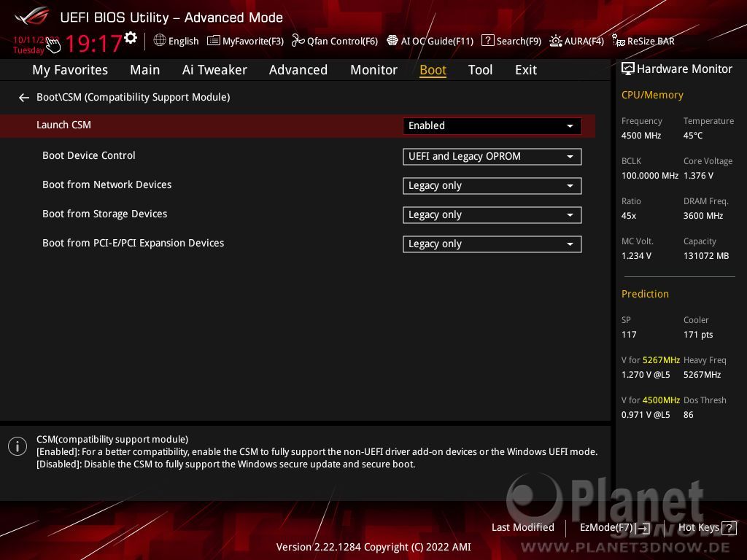This screenshot has width=747, height=560.
Task: Open the Tool tab
Action: coord(480,70)
